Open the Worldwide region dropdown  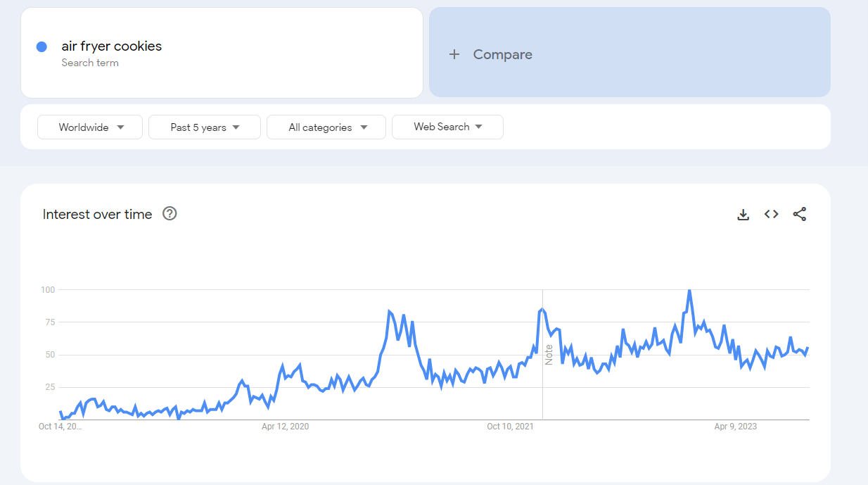(91, 127)
